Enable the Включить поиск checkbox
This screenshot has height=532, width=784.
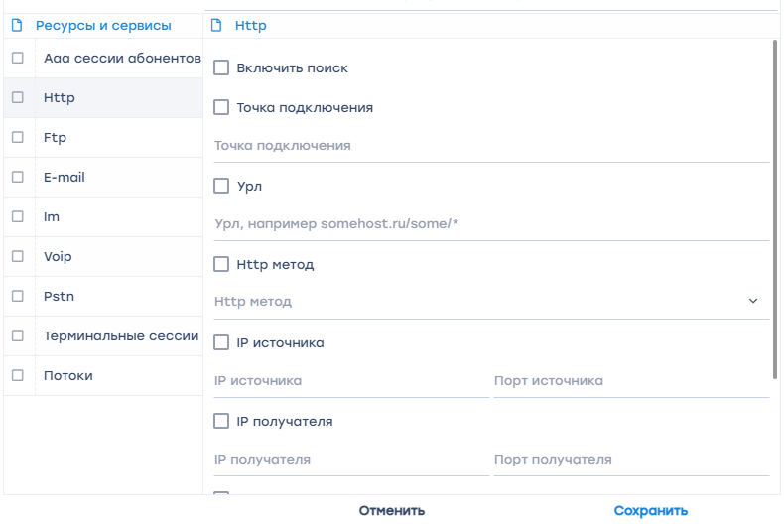221,68
